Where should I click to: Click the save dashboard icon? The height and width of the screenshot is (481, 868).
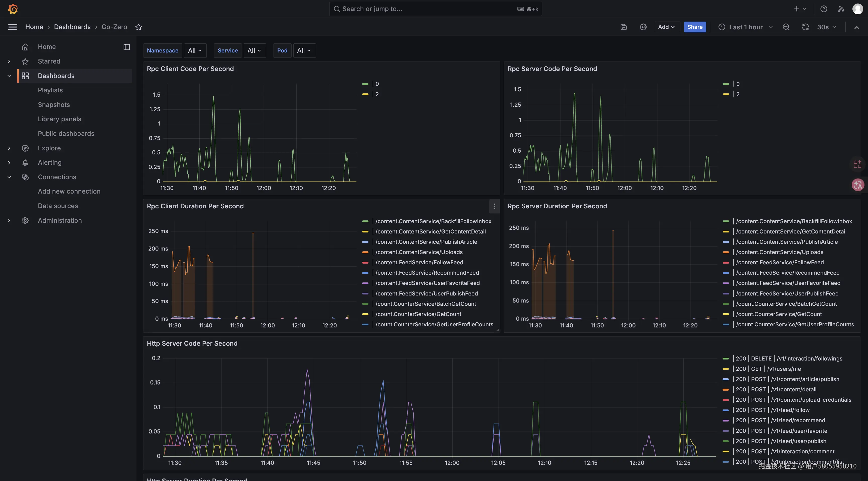pos(623,27)
